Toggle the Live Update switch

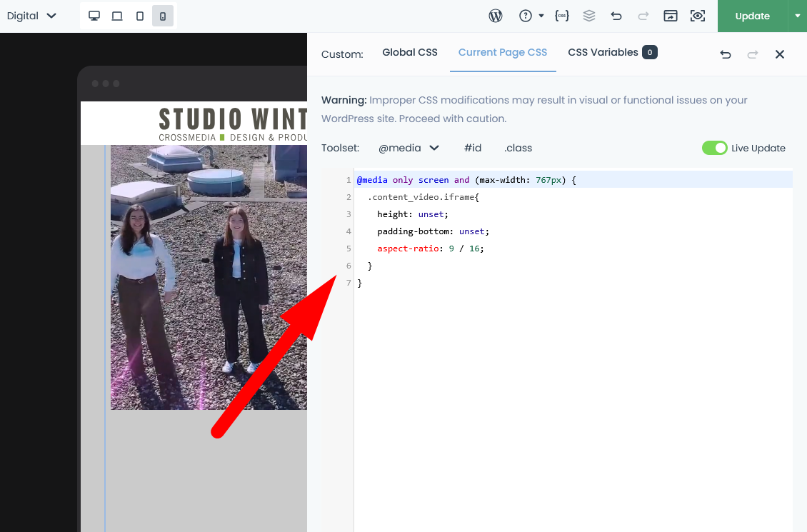(x=714, y=148)
